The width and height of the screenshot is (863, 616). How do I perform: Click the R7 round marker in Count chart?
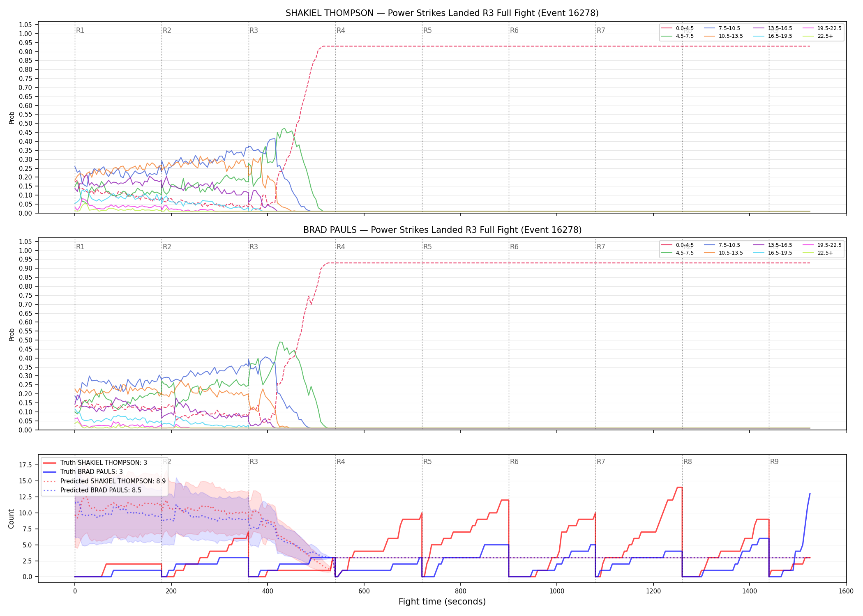click(x=601, y=462)
